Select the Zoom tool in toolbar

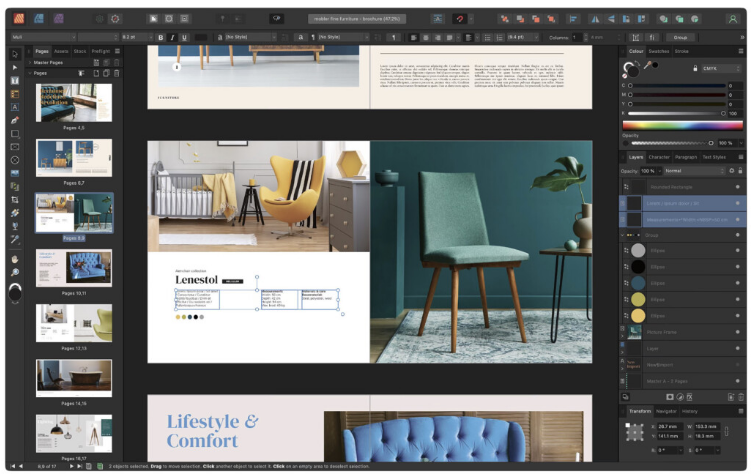coord(15,272)
